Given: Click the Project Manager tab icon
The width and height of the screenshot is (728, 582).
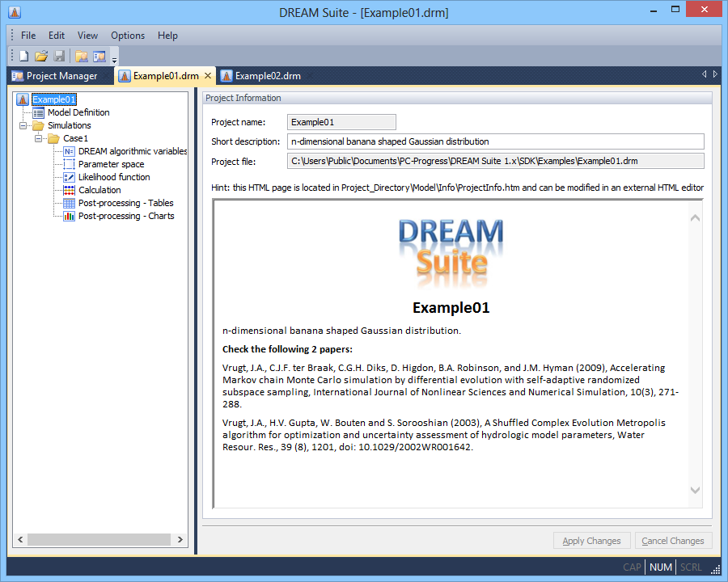Looking at the screenshot, I should tap(18, 76).
